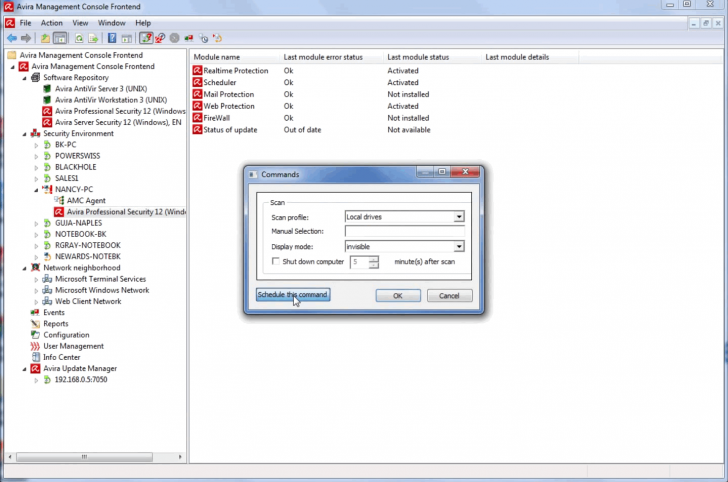Collapse the Software Repository tree node
Image resolution: width=728 pixels, height=482 pixels.
(x=25, y=78)
